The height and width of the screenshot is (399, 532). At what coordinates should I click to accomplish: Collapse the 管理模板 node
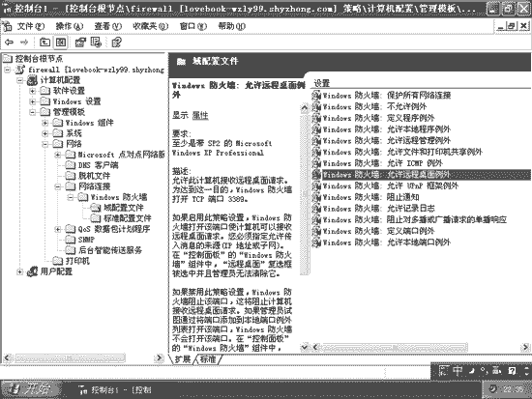(33, 112)
